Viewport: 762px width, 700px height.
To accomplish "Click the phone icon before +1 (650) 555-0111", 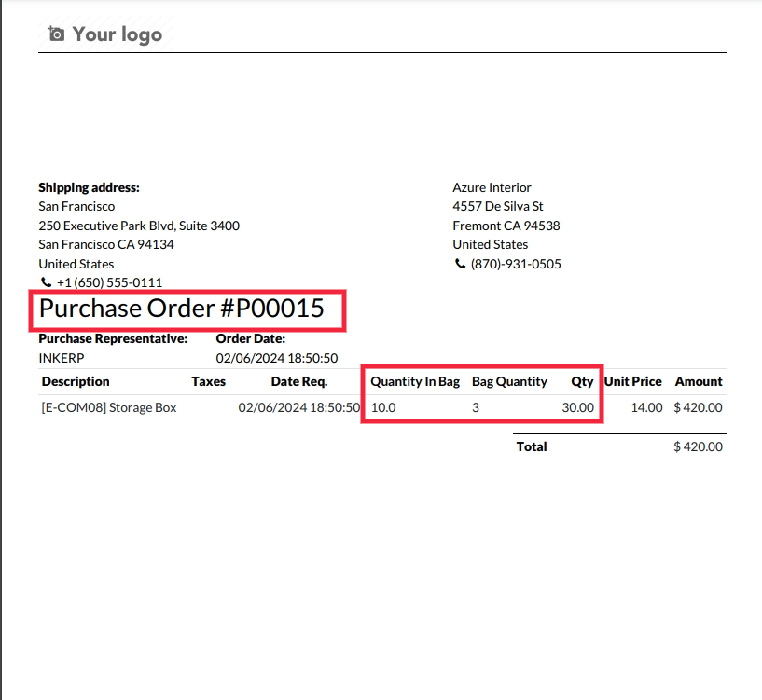I will pos(46,282).
